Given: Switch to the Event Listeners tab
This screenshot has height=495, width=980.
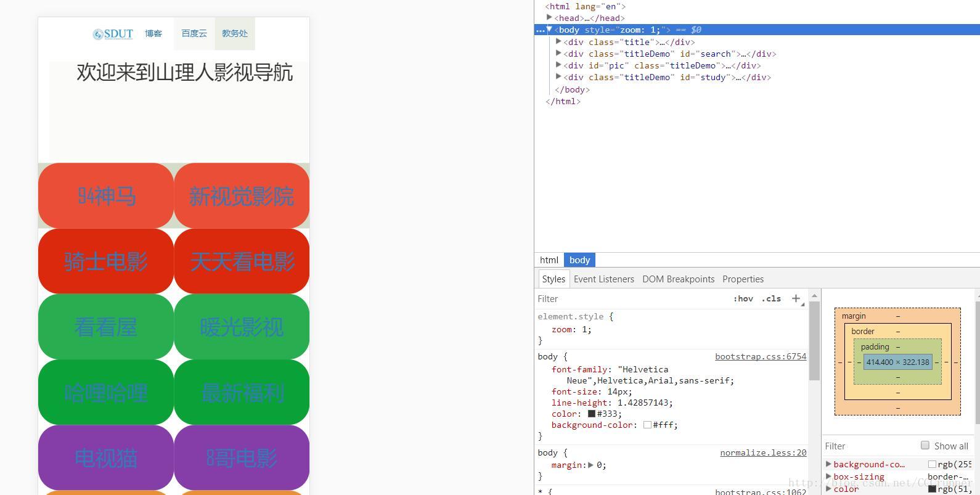Looking at the screenshot, I should coord(604,279).
